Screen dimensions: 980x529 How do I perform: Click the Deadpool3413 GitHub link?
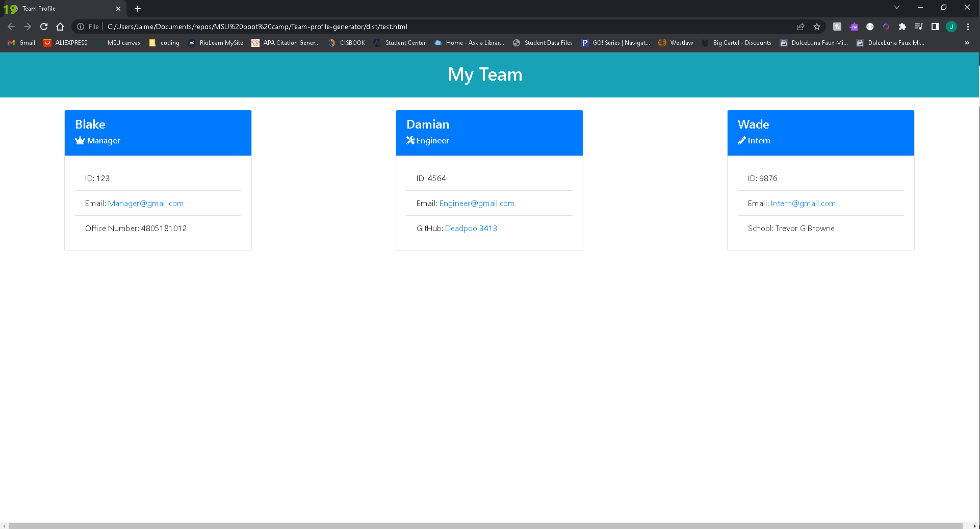[471, 228]
